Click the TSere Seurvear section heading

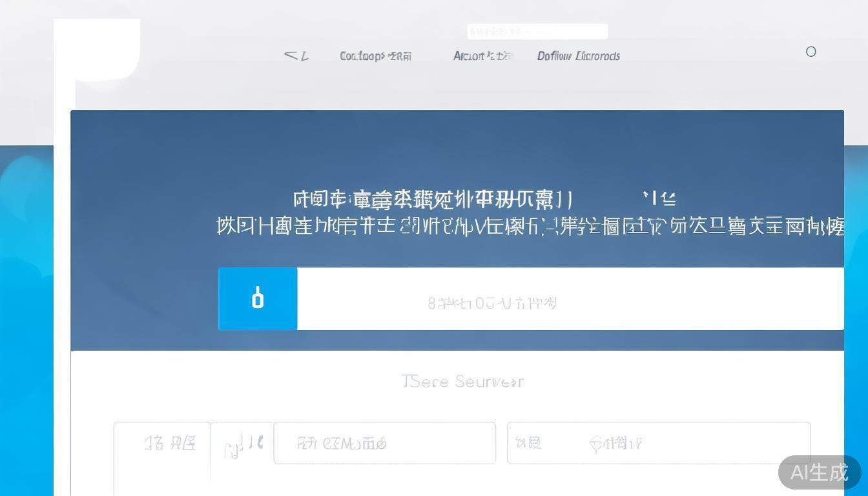[462, 382]
